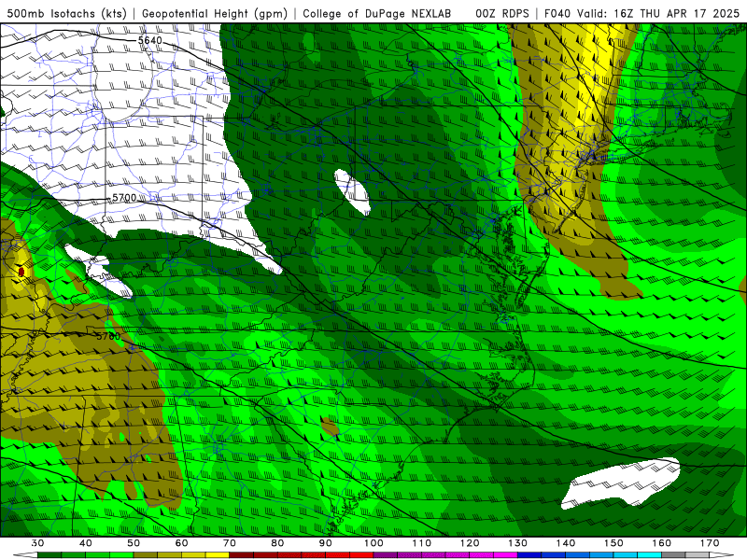Pick the bright red colorbar swatch left of 100
This screenshot has width=747, height=560.
point(361,555)
